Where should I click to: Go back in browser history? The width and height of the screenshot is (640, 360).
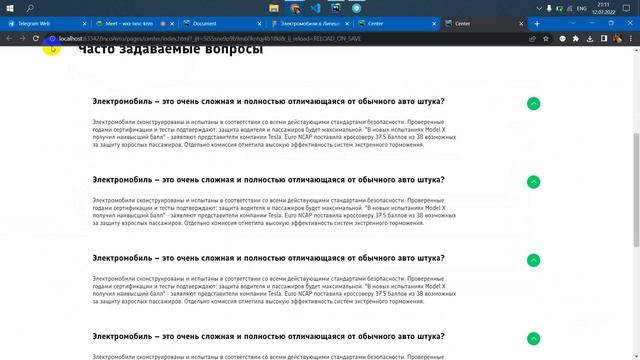[9, 38]
